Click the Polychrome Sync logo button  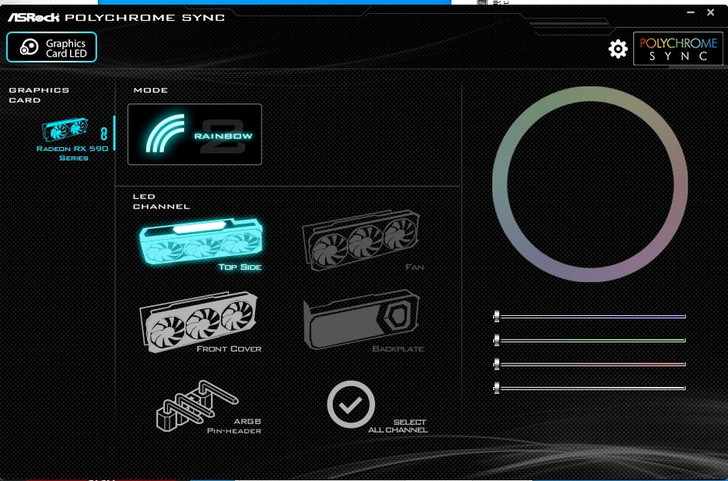click(678, 49)
